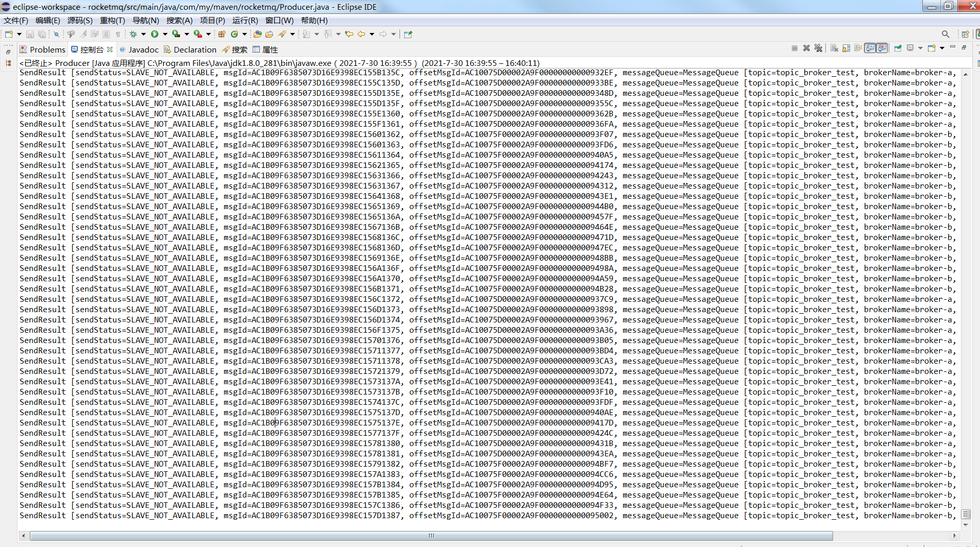Image resolution: width=980 pixels, height=547 pixels.
Task: Click the Open Type icon
Action: pyautogui.click(x=257, y=34)
